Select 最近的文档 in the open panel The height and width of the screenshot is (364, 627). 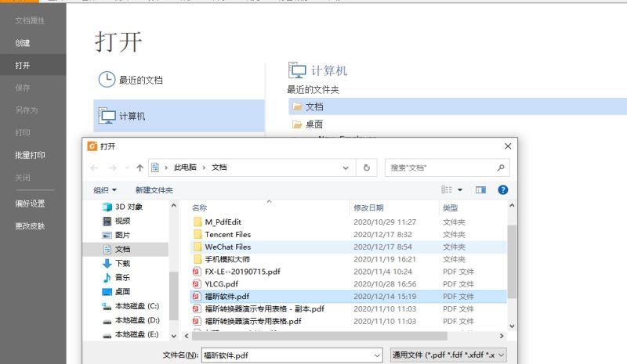(141, 80)
